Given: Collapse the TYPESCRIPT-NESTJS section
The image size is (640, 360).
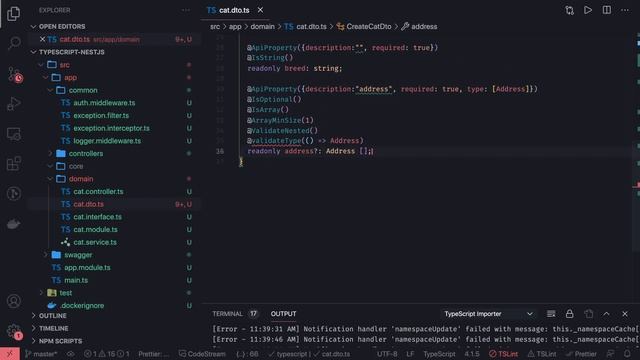Looking at the screenshot, I should [71, 52].
